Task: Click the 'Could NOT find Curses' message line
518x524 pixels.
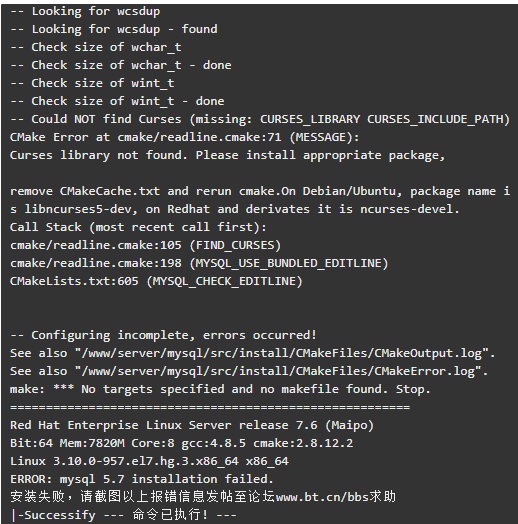Action: pyautogui.click(x=260, y=120)
